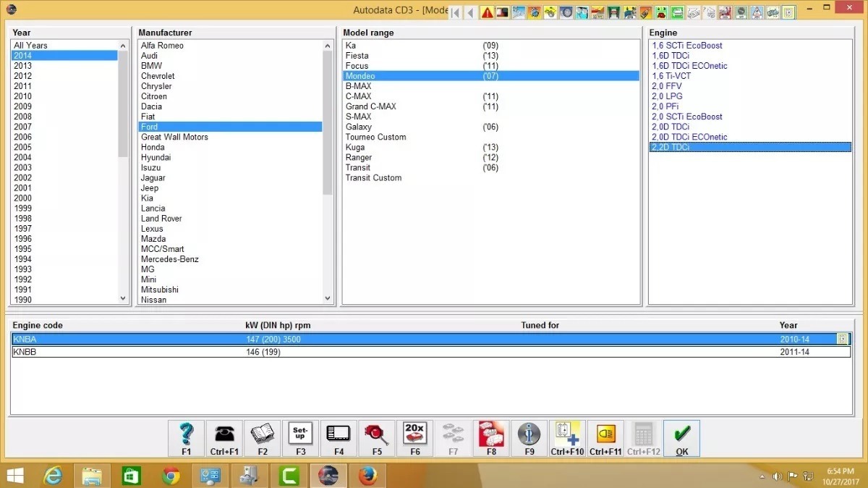Screen dimensions: 868x488
Task: Confirm selection with the OK checkmark button
Action: coord(681,439)
